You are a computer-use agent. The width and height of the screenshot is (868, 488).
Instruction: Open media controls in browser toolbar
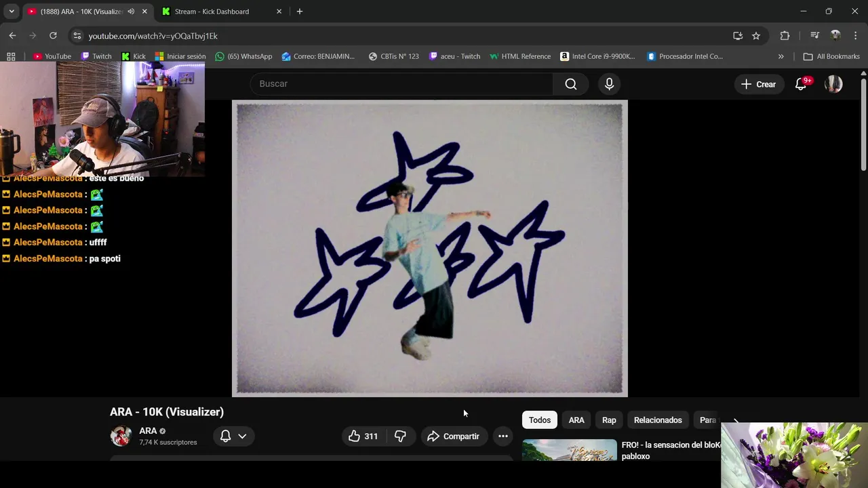coord(814,36)
